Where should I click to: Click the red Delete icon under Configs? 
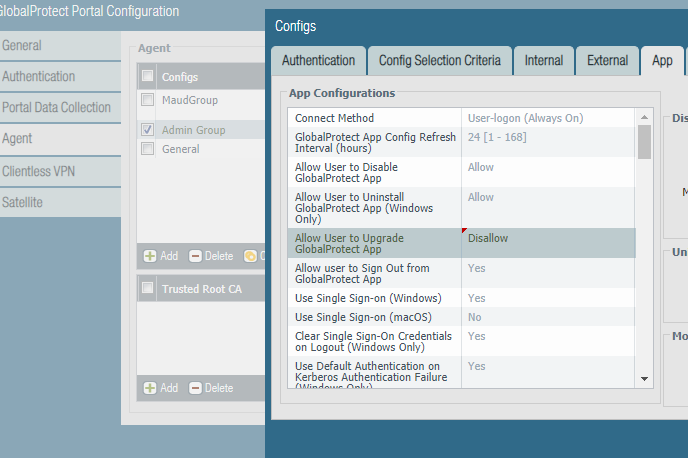point(196,256)
